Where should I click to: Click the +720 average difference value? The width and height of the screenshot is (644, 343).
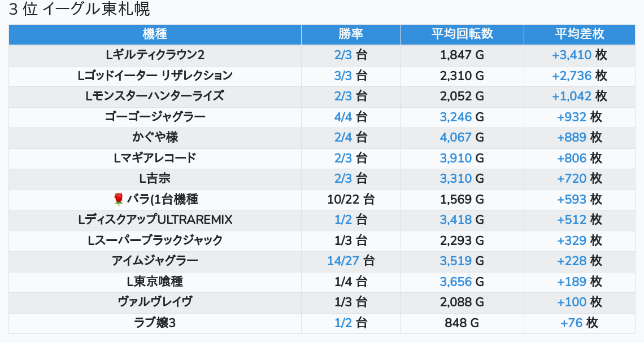tap(572, 179)
